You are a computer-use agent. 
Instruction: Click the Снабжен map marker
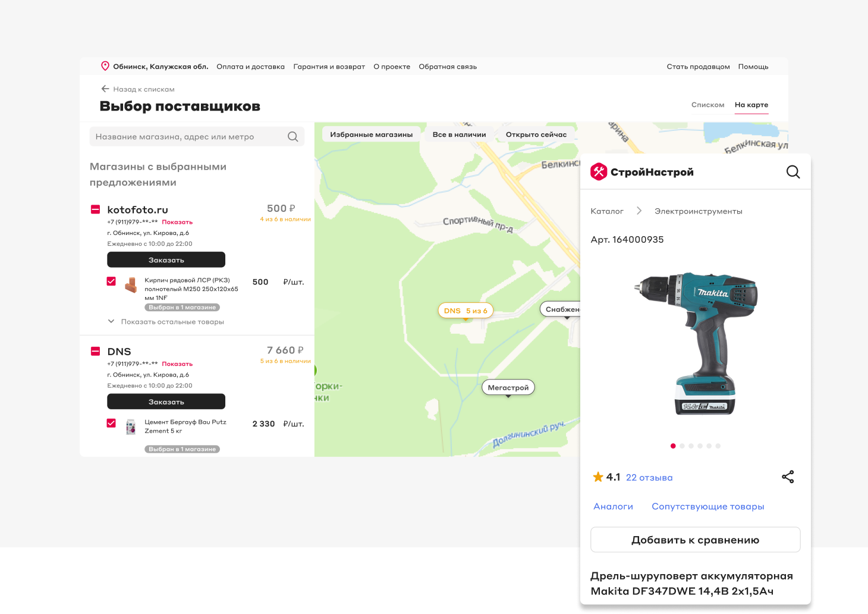(560, 309)
